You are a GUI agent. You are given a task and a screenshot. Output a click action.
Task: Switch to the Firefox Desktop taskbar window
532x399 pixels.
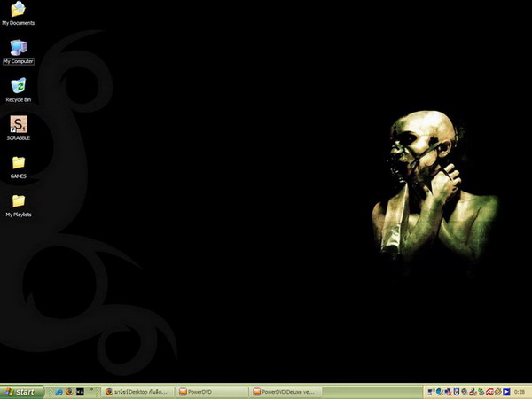coord(137,392)
